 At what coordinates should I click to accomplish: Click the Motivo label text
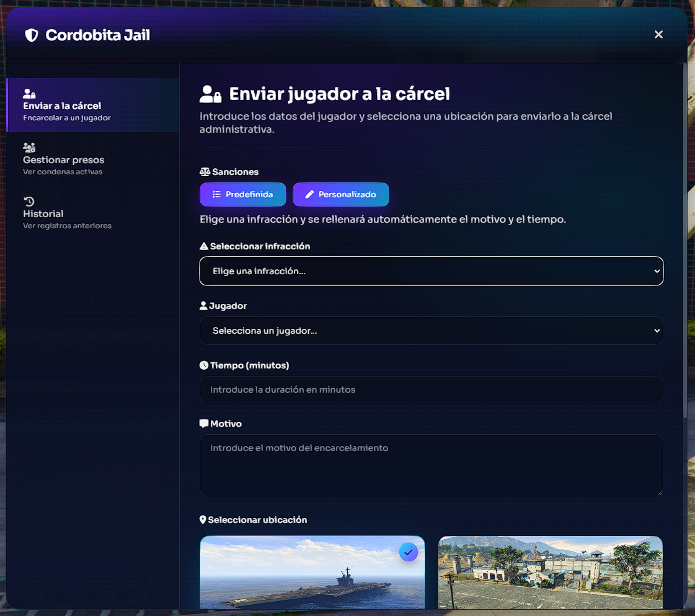click(x=226, y=424)
